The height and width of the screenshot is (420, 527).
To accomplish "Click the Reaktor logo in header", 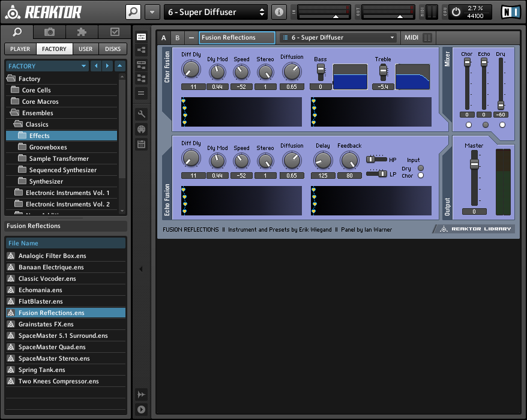I will point(44,12).
